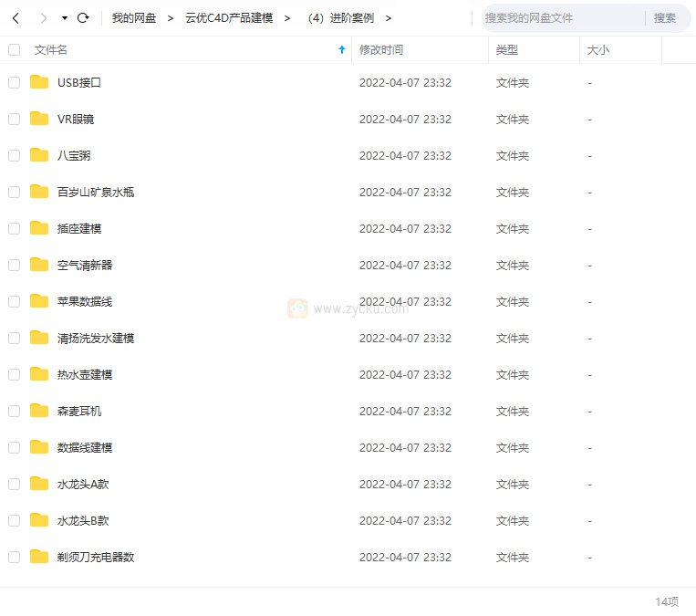Viewport: 696px width, 616px height.
Task: Tick the checkbox for 剃须刀充电器数
Action: (14, 557)
